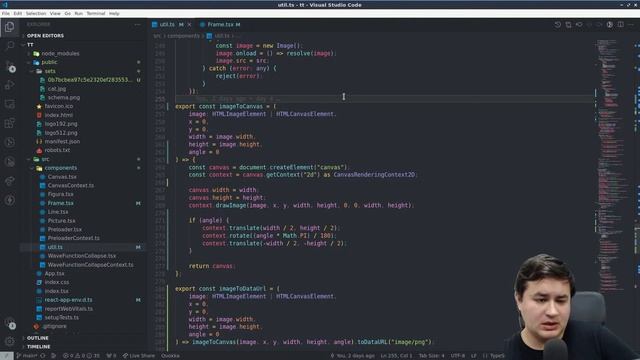The height and width of the screenshot is (360, 640).
Task: Expand the Timeline section
Action: point(82,347)
